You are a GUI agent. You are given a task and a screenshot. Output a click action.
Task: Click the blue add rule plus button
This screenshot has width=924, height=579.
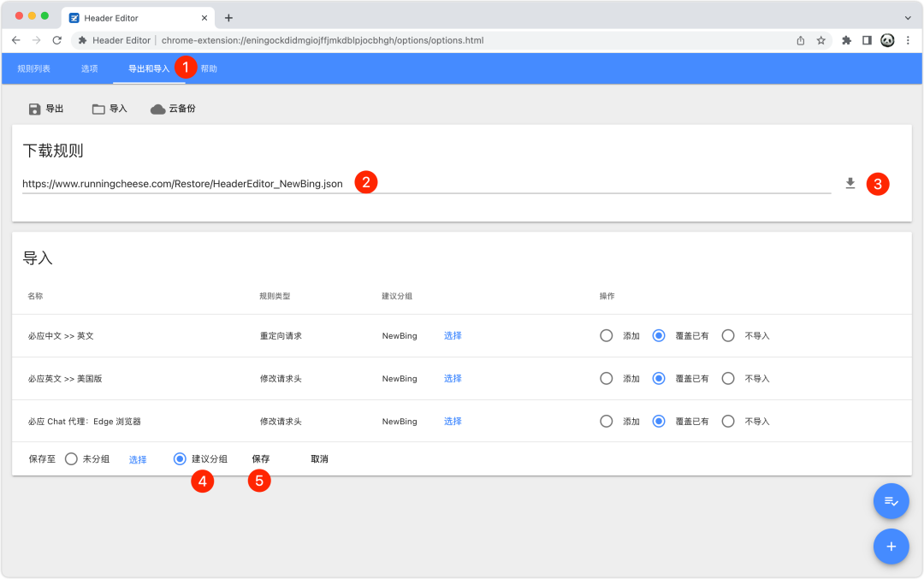891,546
